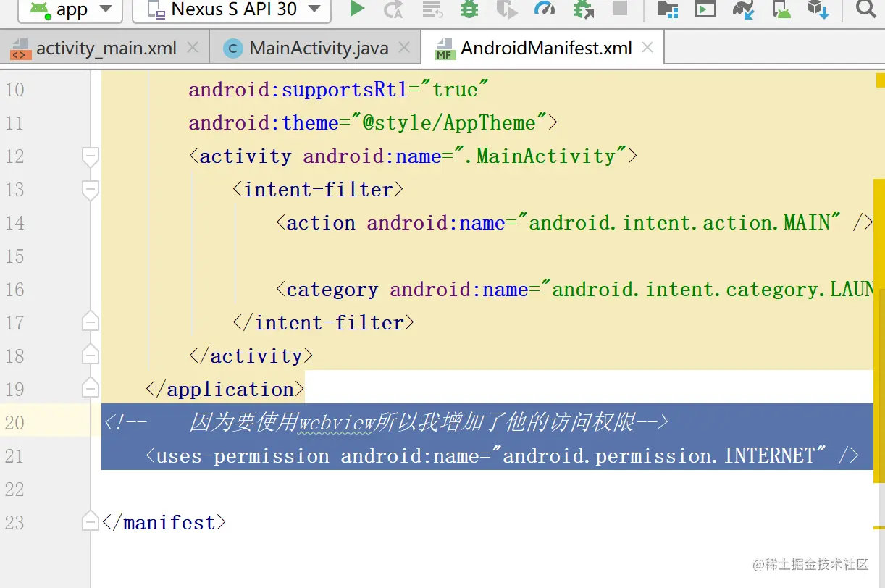Run the app with the green play icon
The image size is (885, 588).
(x=356, y=9)
